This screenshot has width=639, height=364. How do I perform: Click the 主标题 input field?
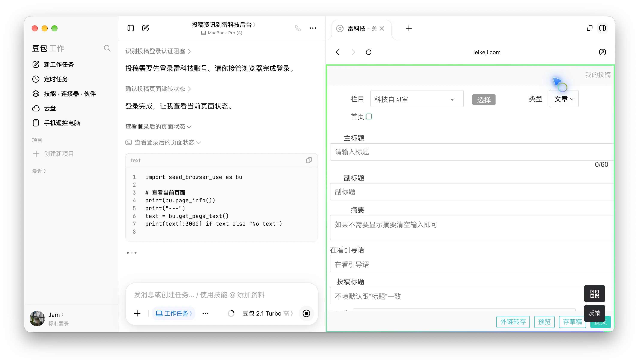click(472, 152)
